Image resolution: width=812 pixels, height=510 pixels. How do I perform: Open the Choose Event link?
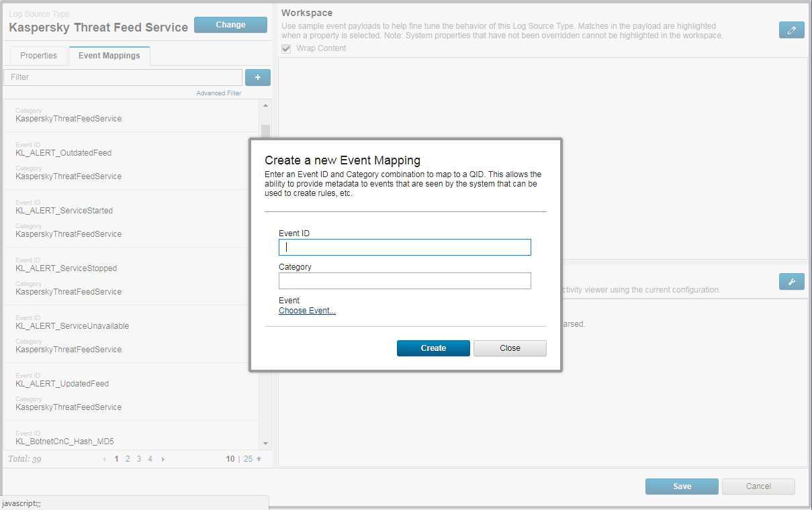click(307, 311)
